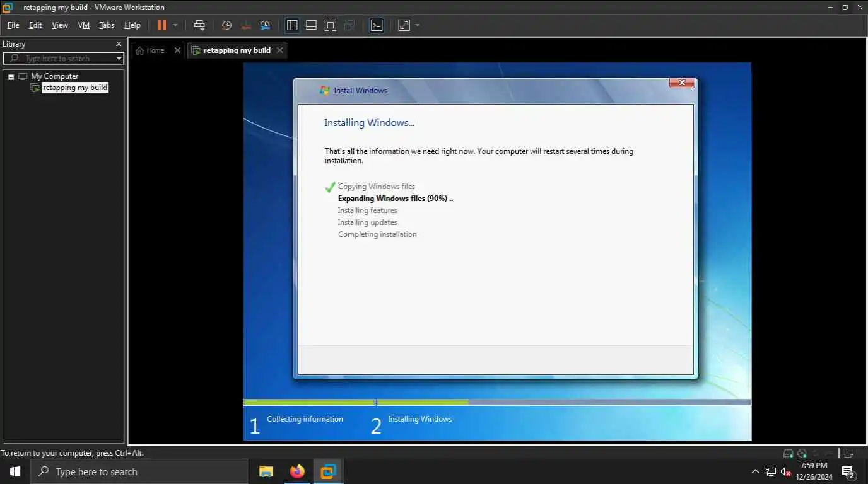The height and width of the screenshot is (484, 868).
Task: Collapse the My Computer tree node
Action: [11, 77]
